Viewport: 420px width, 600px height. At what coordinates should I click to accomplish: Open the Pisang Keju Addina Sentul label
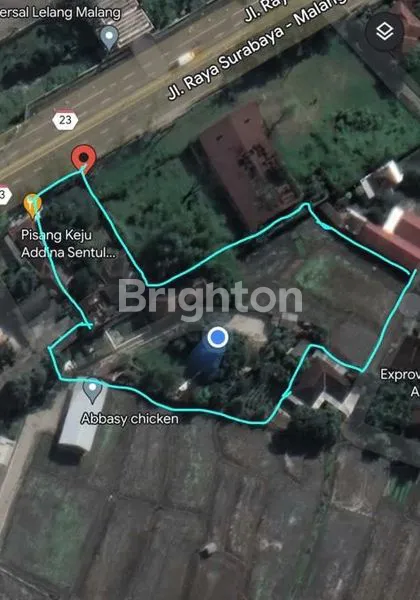click(68, 243)
